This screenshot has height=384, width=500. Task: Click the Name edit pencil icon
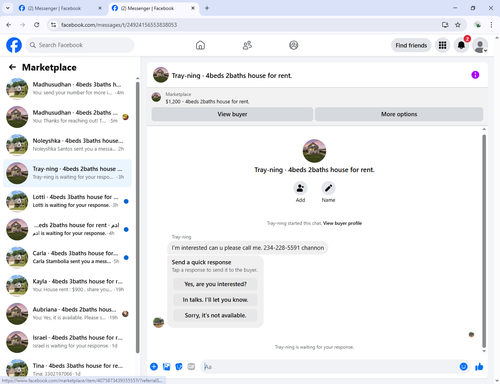(328, 188)
